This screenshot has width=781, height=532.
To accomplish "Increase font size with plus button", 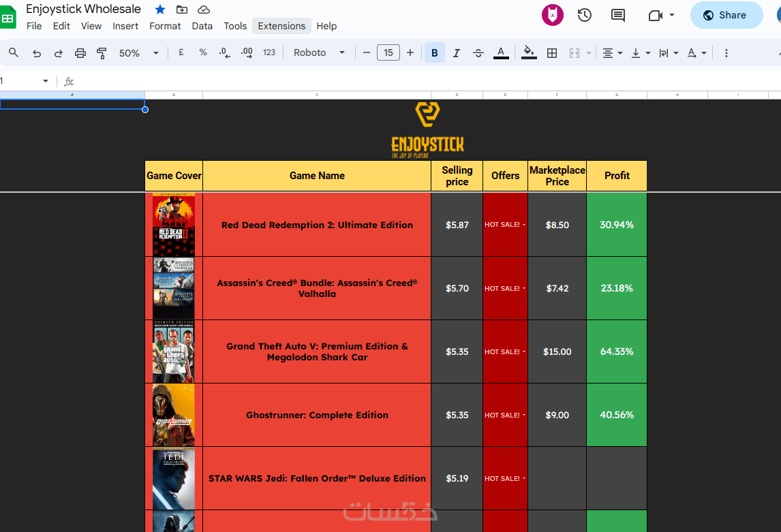I will 410,52.
